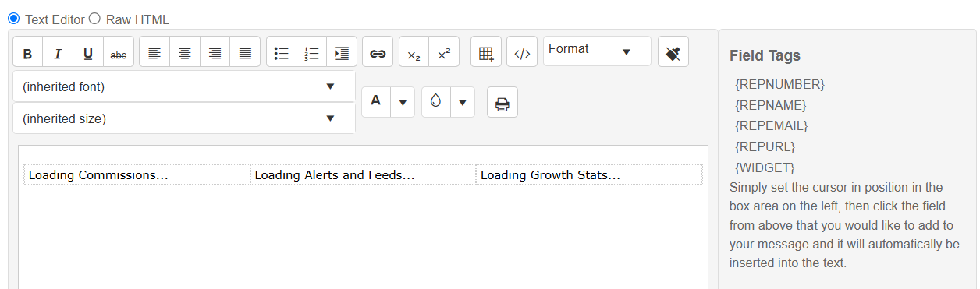Select the Raw HTML radio button

coord(95,19)
